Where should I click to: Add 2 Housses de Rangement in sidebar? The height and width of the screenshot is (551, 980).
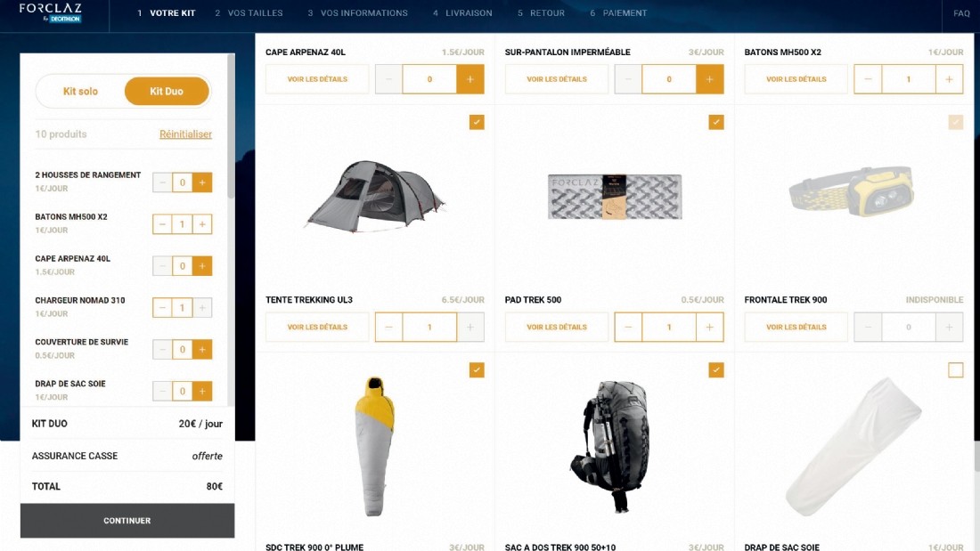pyautogui.click(x=202, y=182)
